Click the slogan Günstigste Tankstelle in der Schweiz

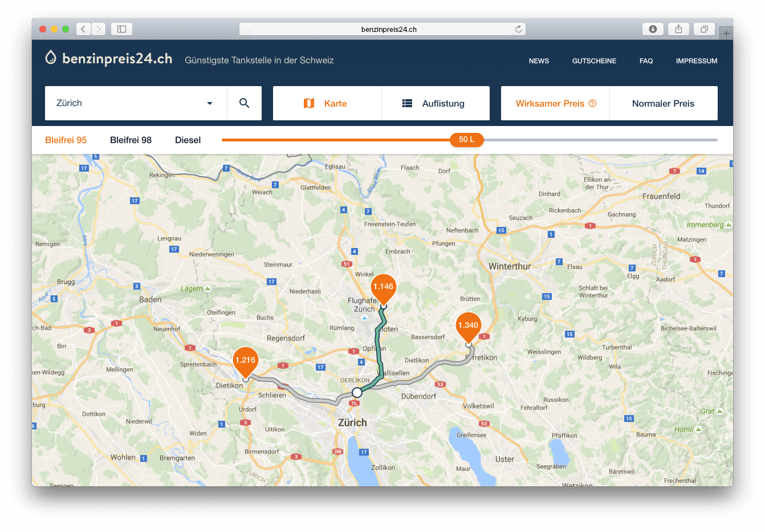tap(259, 60)
